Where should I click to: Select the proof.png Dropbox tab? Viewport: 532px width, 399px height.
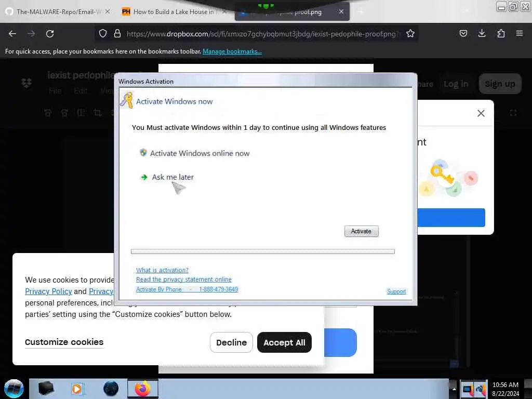(x=292, y=12)
